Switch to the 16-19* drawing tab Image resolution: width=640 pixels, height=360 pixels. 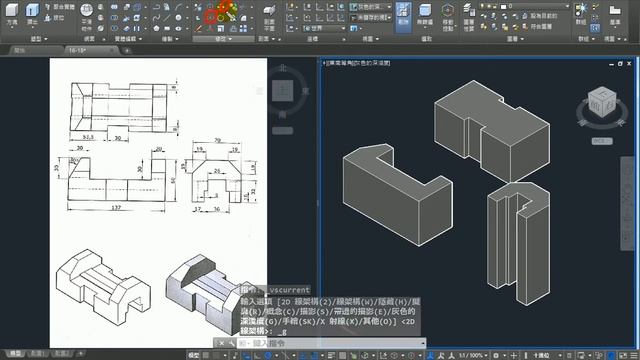[91, 50]
